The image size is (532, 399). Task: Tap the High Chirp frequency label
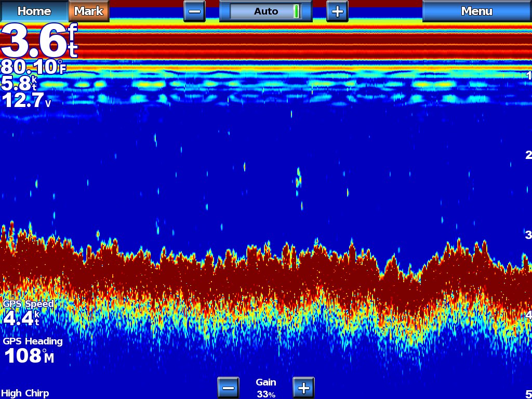[x=25, y=393]
